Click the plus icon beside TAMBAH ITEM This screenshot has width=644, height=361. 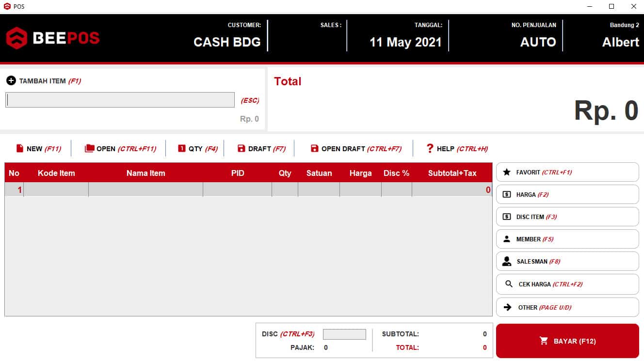coord(11,81)
